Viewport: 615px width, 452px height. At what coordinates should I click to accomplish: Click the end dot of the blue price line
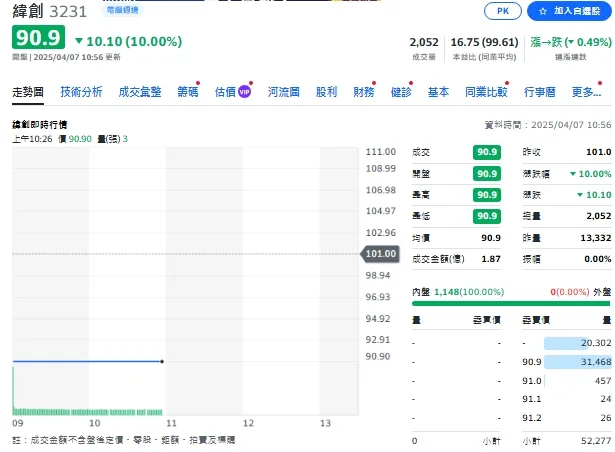click(162, 361)
